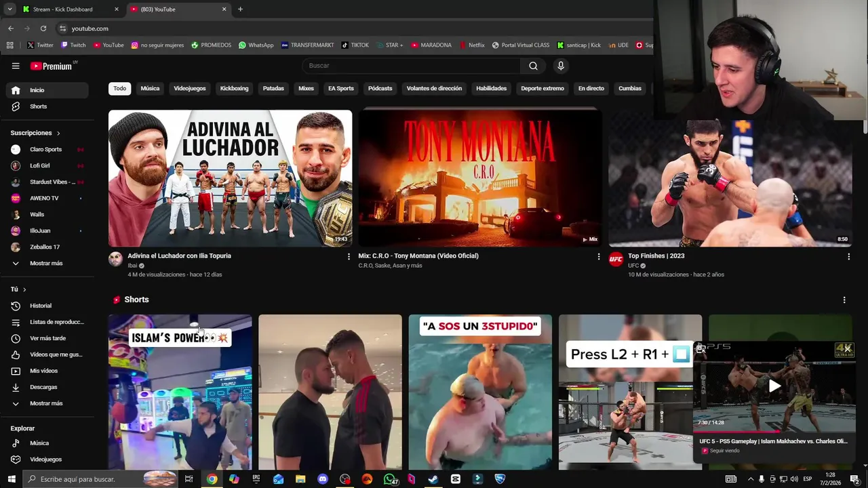Image resolution: width=868 pixels, height=488 pixels.
Task: Open Chrome tab search dropdown
Action: tap(9, 9)
